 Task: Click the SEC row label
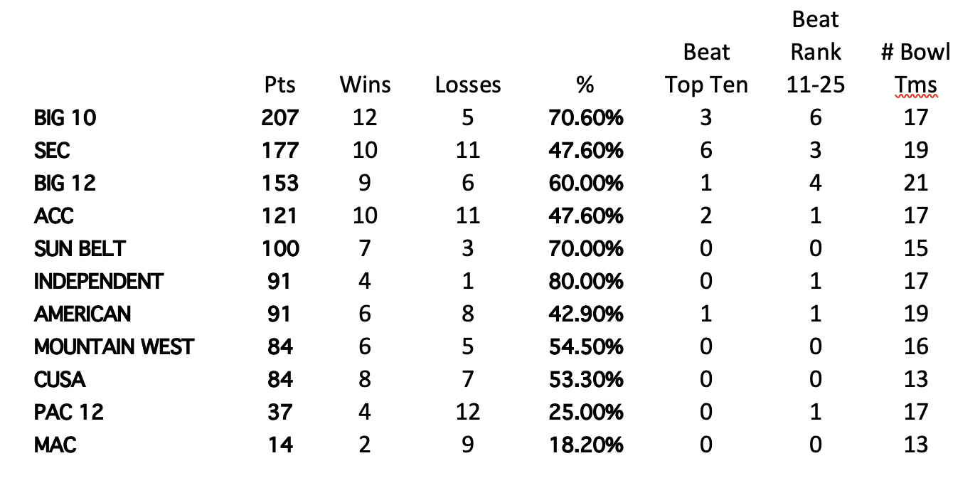(52, 150)
